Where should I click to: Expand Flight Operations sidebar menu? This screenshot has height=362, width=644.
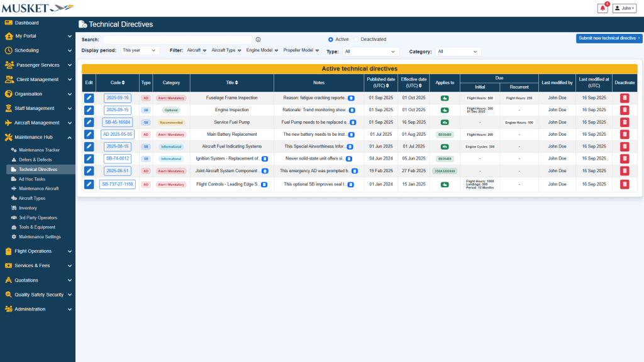pos(38,251)
